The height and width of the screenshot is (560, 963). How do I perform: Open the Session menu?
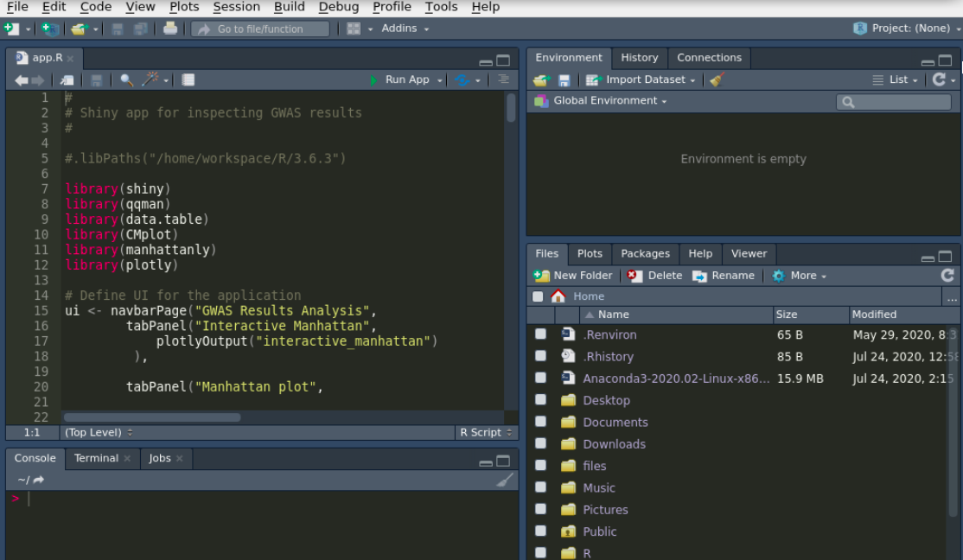[236, 7]
